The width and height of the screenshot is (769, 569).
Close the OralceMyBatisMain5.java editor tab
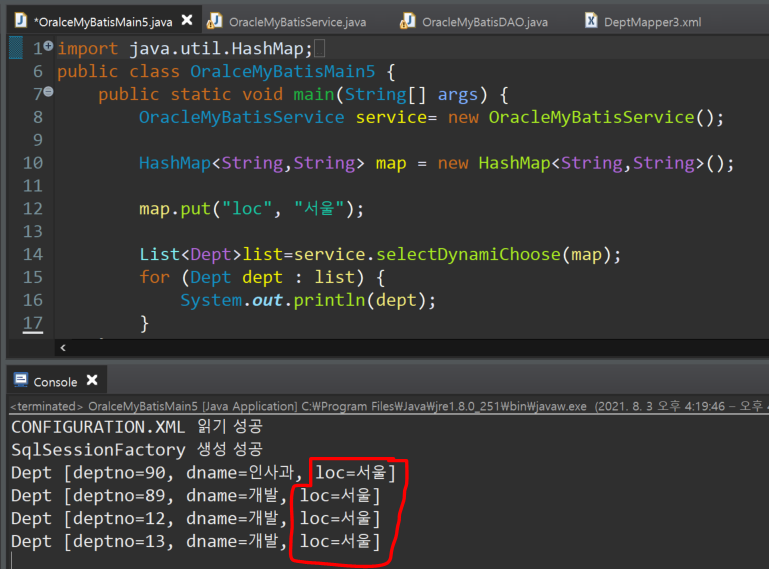pyautogui.click(x=187, y=20)
